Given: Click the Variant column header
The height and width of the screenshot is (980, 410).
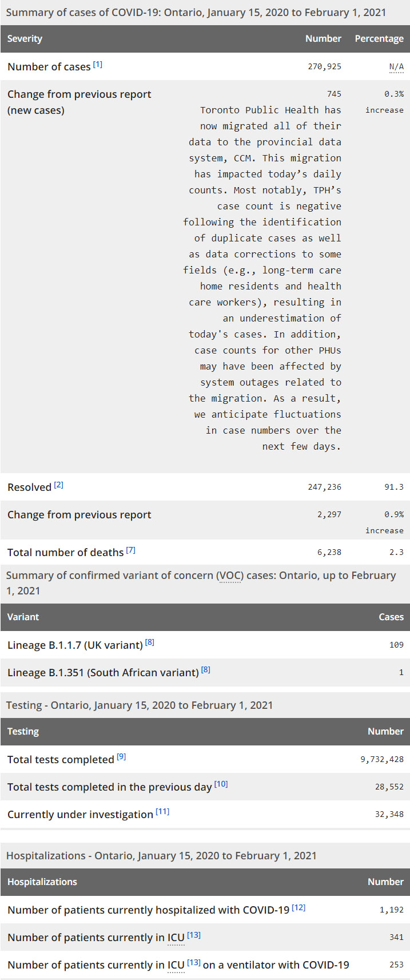Looking at the screenshot, I should (x=23, y=617).
